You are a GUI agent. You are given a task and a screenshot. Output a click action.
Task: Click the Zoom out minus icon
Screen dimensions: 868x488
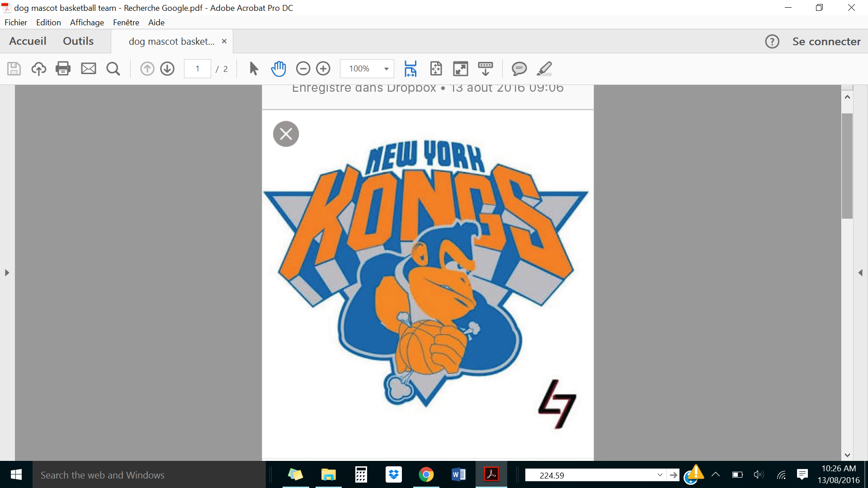pyautogui.click(x=303, y=69)
